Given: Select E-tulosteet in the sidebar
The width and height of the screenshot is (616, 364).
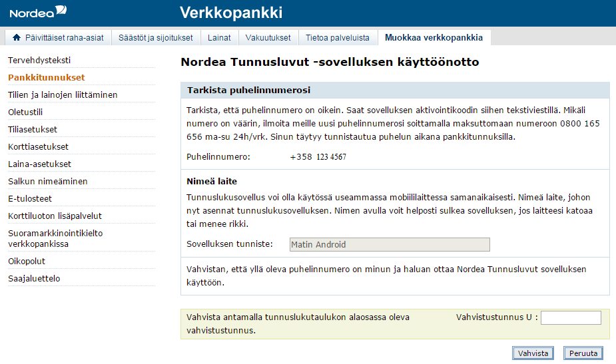Looking at the screenshot, I should point(30,198).
